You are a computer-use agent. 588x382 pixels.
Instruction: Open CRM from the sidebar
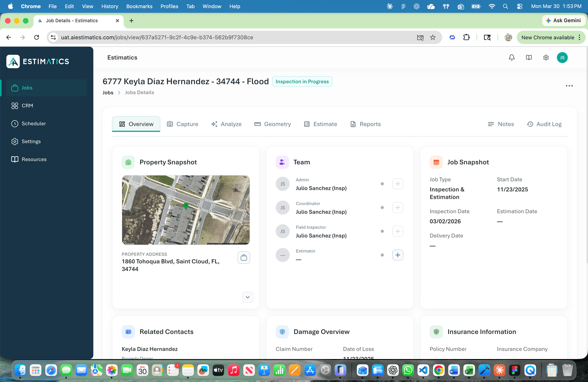[27, 106]
